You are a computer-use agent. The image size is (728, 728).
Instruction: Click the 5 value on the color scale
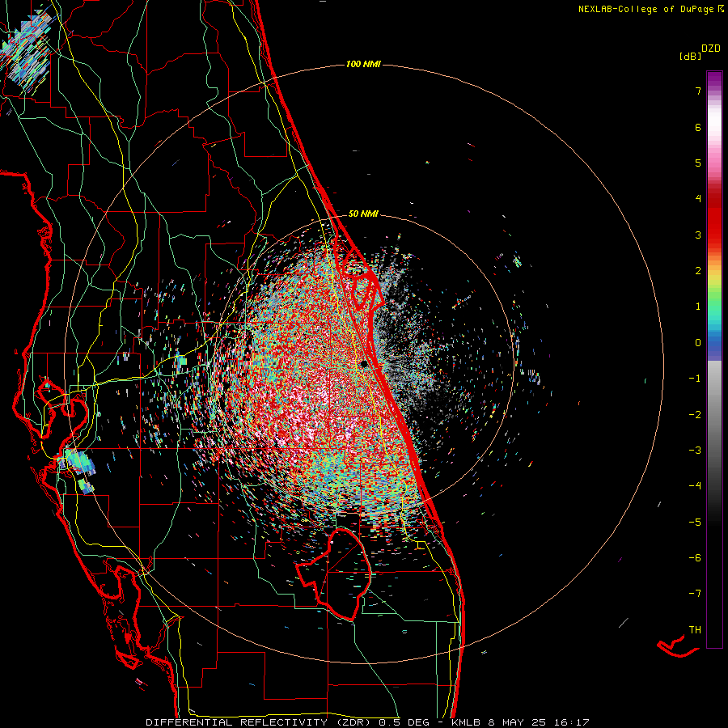(x=698, y=163)
